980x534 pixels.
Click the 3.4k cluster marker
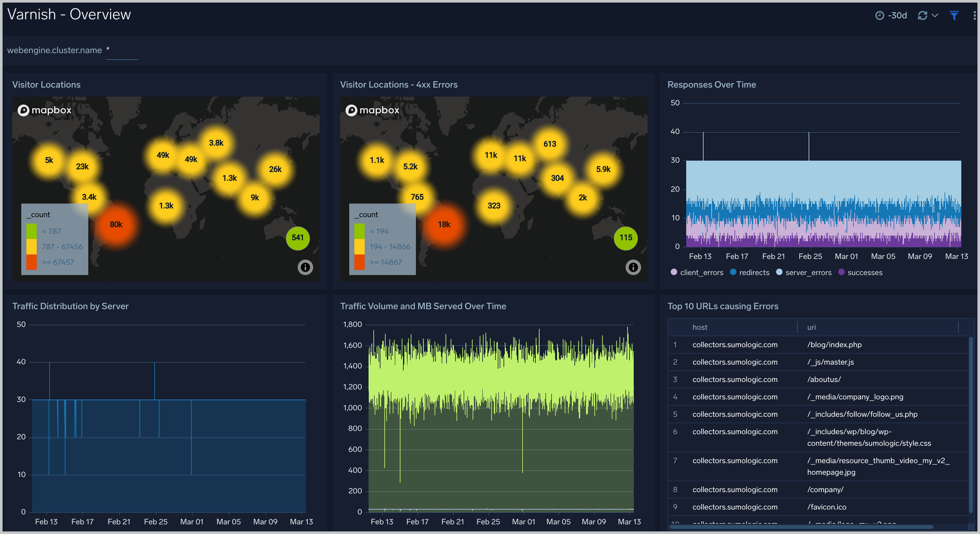(x=89, y=197)
